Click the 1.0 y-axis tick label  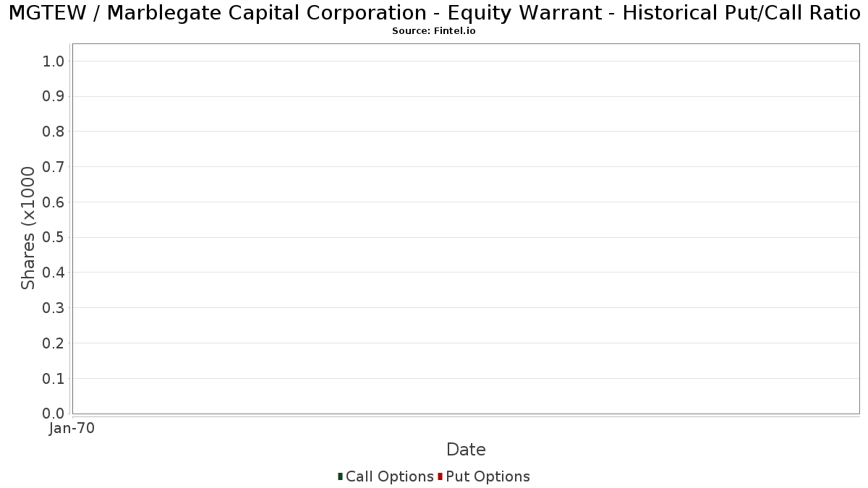pyautogui.click(x=54, y=61)
